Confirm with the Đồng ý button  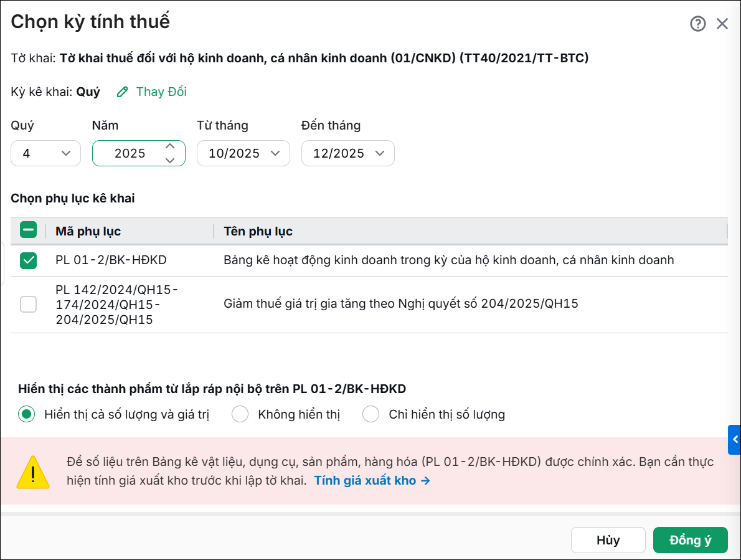pyautogui.click(x=690, y=540)
